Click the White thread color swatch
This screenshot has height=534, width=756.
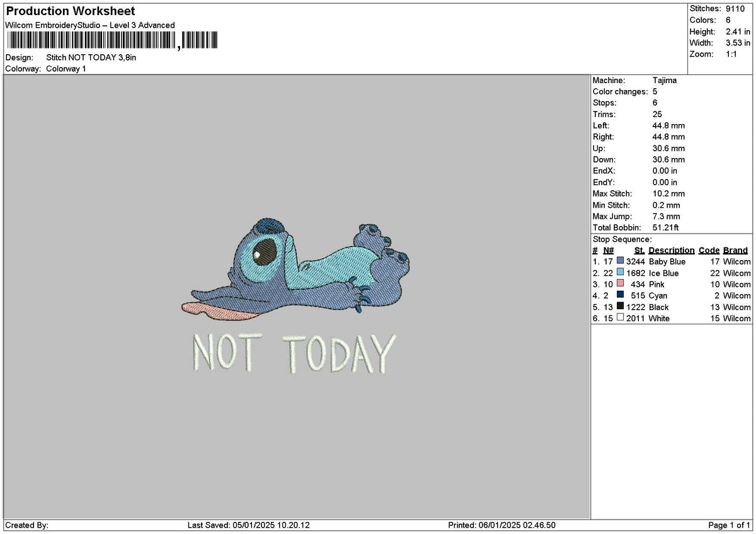point(621,318)
